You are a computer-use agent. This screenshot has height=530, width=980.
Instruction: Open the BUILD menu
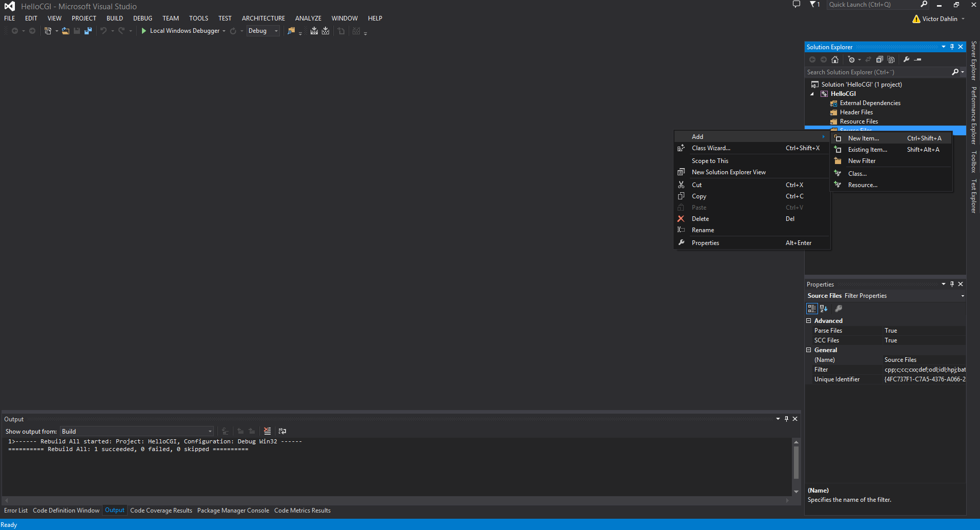[115, 18]
